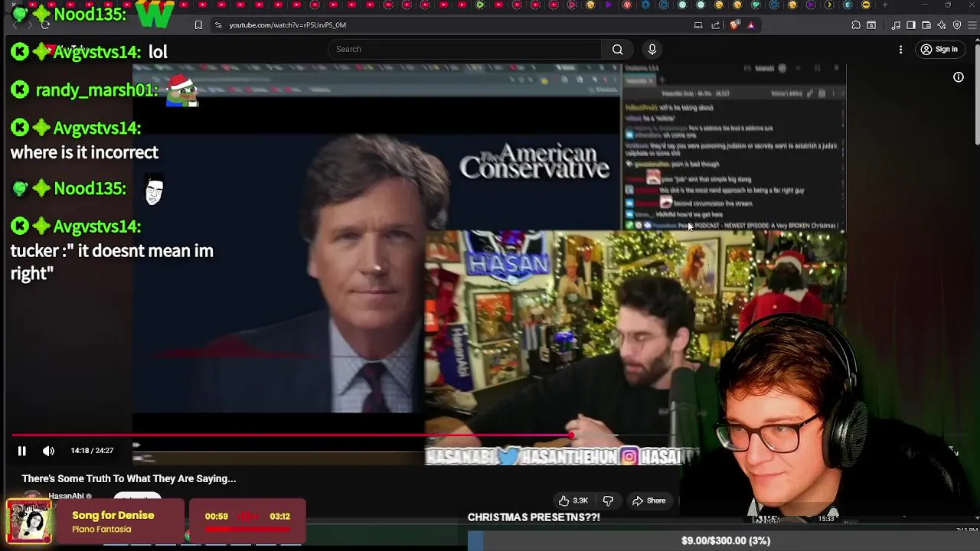Click the song progress bar at 00:59
This screenshot has height=551, width=980.
[x=247, y=528]
